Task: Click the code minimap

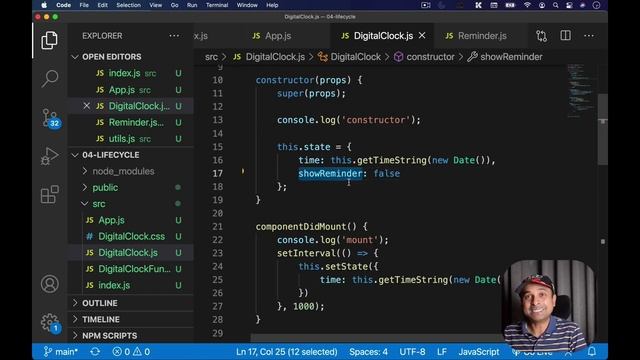Action: click(580, 91)
